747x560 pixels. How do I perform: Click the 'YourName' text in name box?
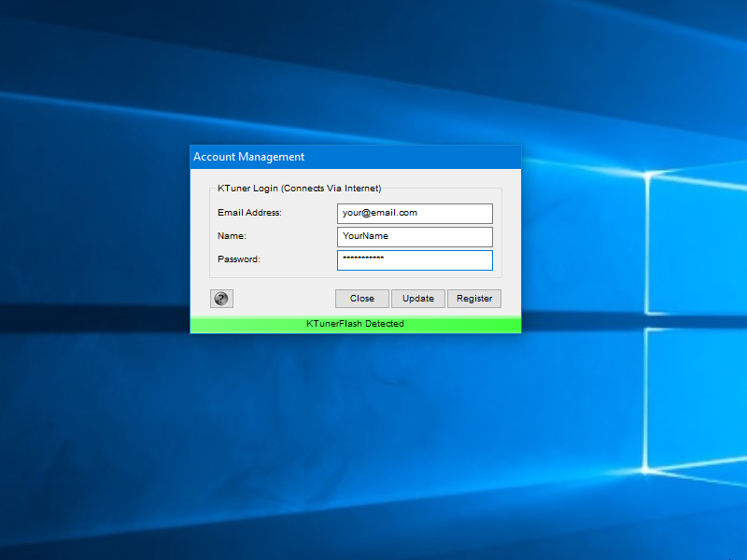pos(365,236)
